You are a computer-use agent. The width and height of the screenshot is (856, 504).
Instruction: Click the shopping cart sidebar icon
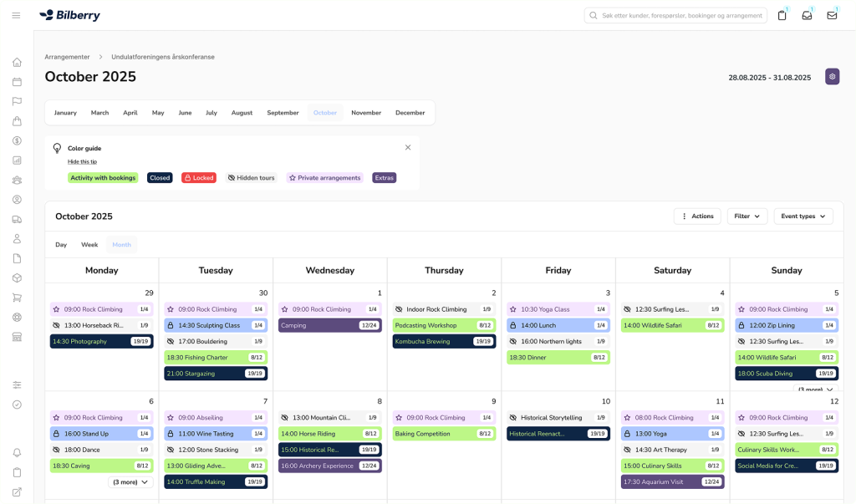click(x=17, y=298)
